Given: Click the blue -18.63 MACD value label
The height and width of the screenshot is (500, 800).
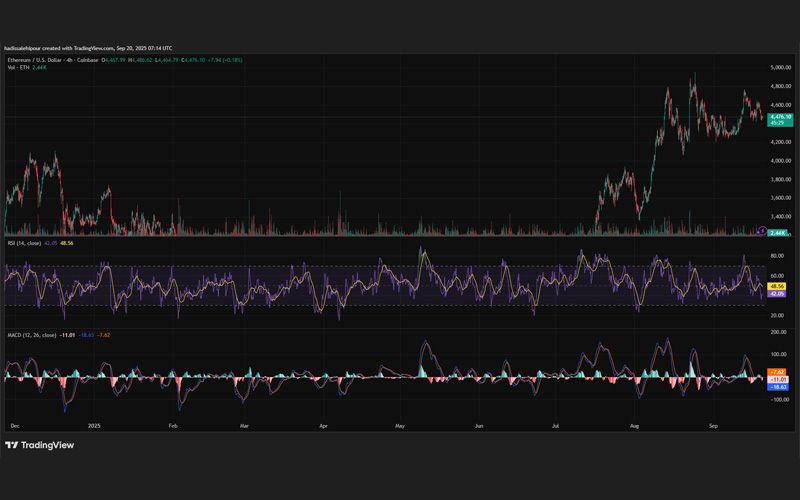Looking at the screenshot, I should 778,387.
